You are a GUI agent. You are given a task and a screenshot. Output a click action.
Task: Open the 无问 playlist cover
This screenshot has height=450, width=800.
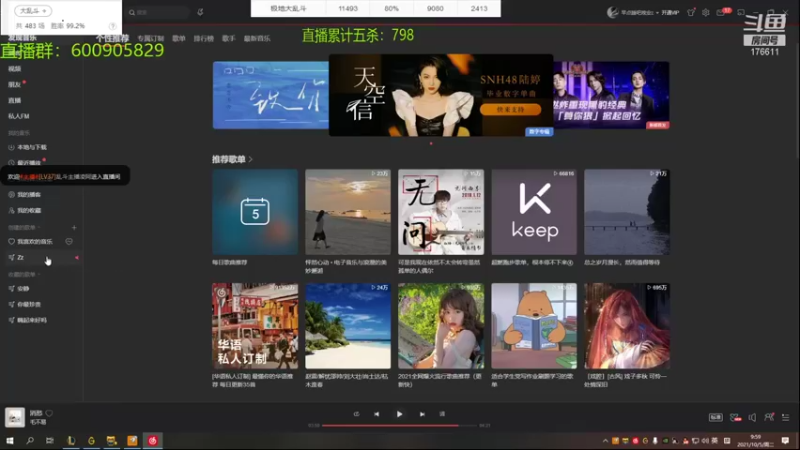coord(441,212)
